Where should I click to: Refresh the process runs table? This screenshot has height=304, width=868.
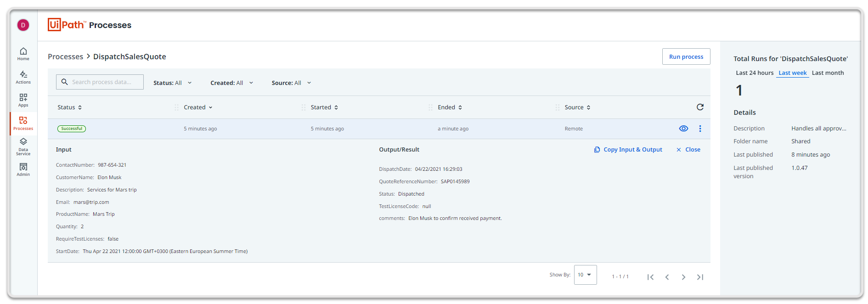click(x=700, y=107)
